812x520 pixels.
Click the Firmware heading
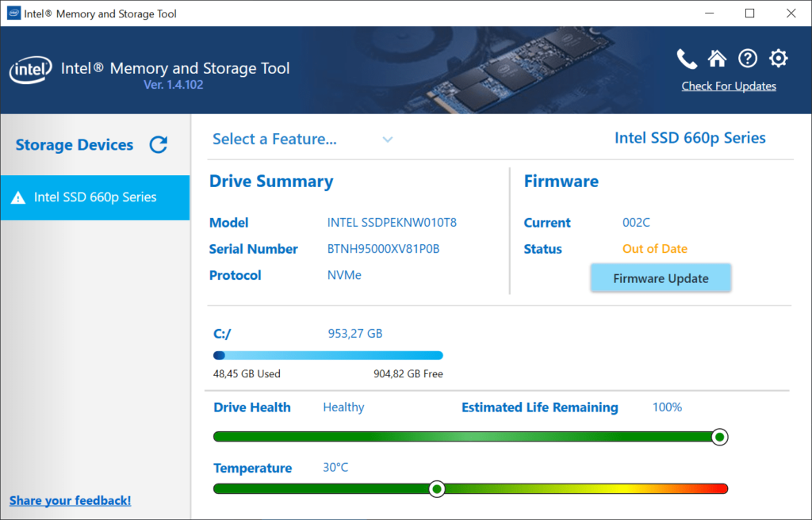561,182
